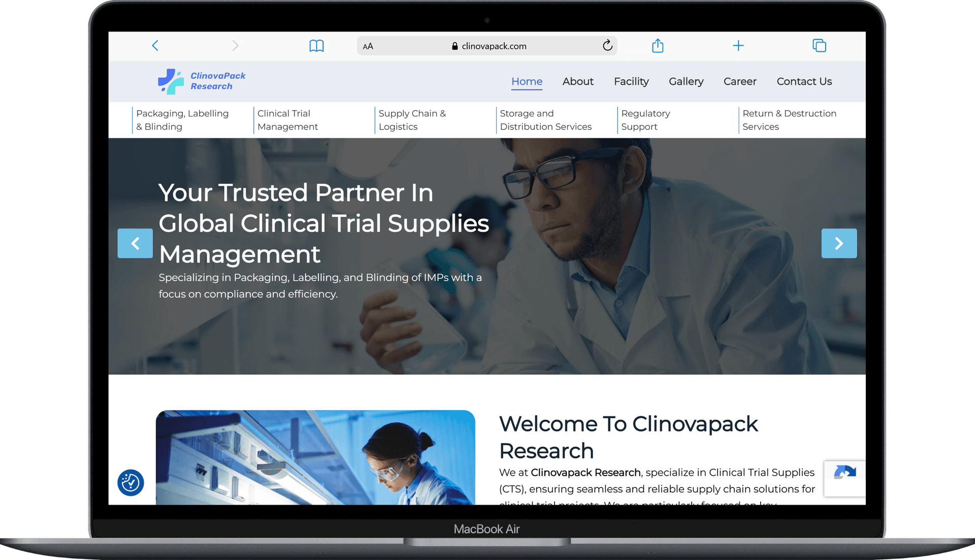Click the browser forward arrow
975x560 pixels.
pos(235,46)
